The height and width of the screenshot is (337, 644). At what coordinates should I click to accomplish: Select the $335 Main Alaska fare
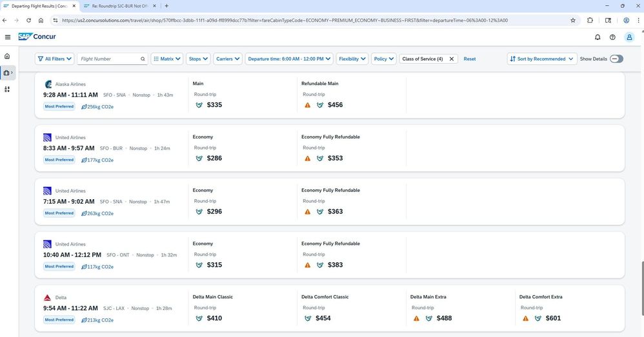(x=214, y=105)
